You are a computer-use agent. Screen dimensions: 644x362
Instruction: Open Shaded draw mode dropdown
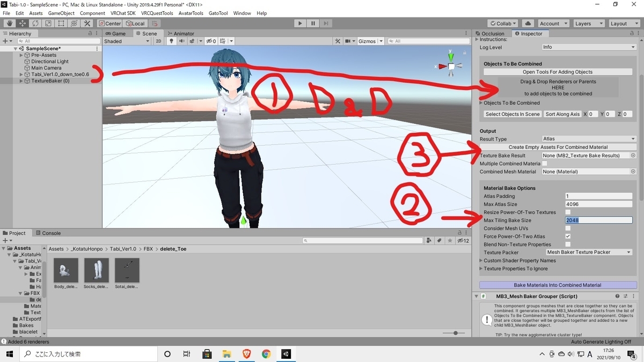[128, 41]
